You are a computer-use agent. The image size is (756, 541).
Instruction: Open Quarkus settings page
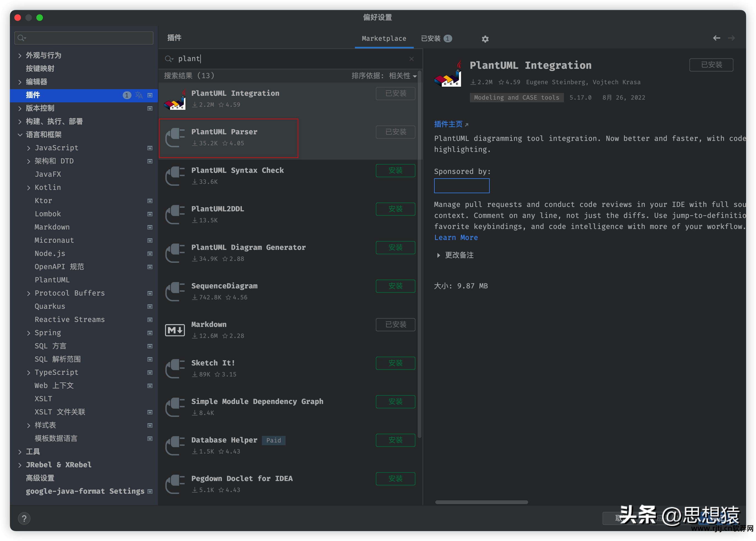click(x=50, y=306)
